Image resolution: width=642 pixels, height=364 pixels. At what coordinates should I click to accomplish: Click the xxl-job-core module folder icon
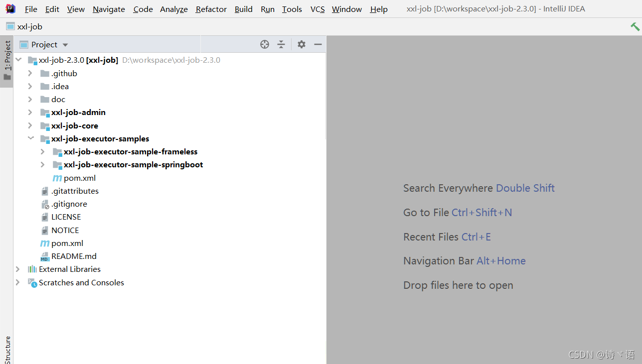[45, 125]
